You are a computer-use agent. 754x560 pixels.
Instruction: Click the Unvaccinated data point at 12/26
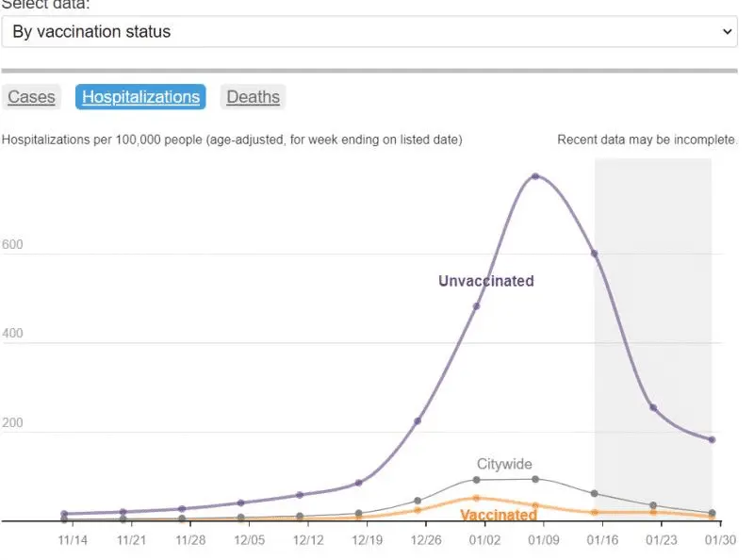tap(418, 420)
